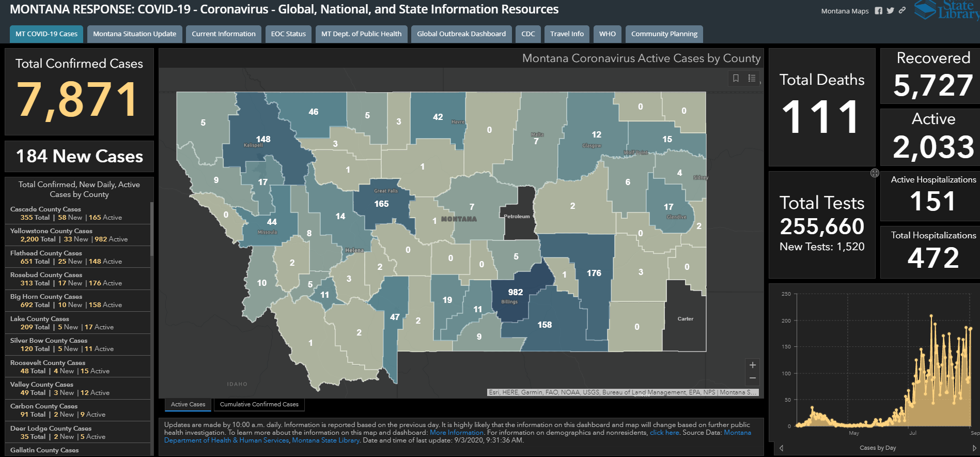Click the Montana State Library logo
This screenshot has width=980, height=457.
tap(946, 9)
